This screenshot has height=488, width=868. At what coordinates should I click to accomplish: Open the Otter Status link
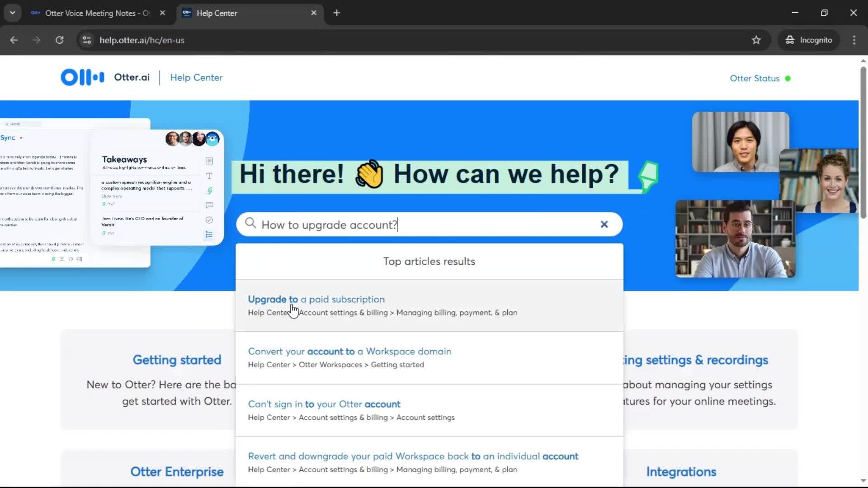[755, 78]
